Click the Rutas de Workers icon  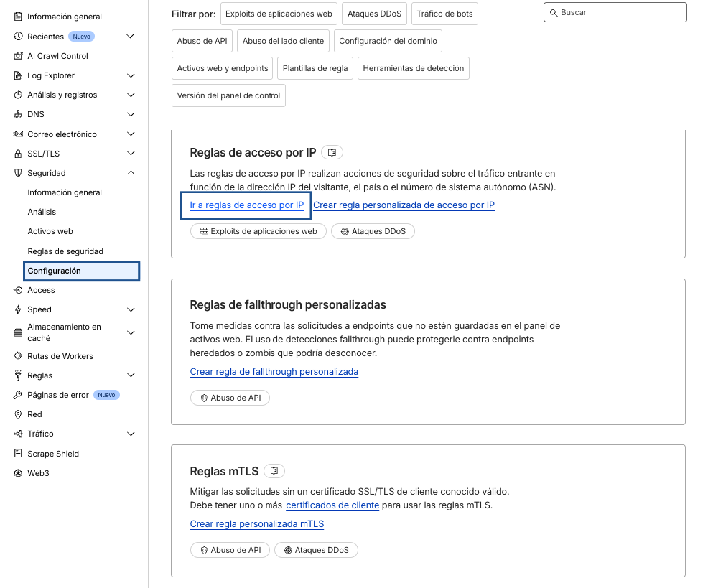click(x=18, y=356)
